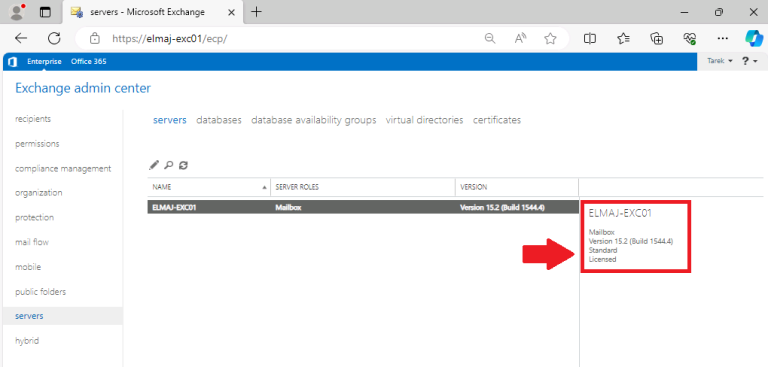Open split screen icon in browser toolbar
Viewport: 768px width, 367px height.
(590, 39)
